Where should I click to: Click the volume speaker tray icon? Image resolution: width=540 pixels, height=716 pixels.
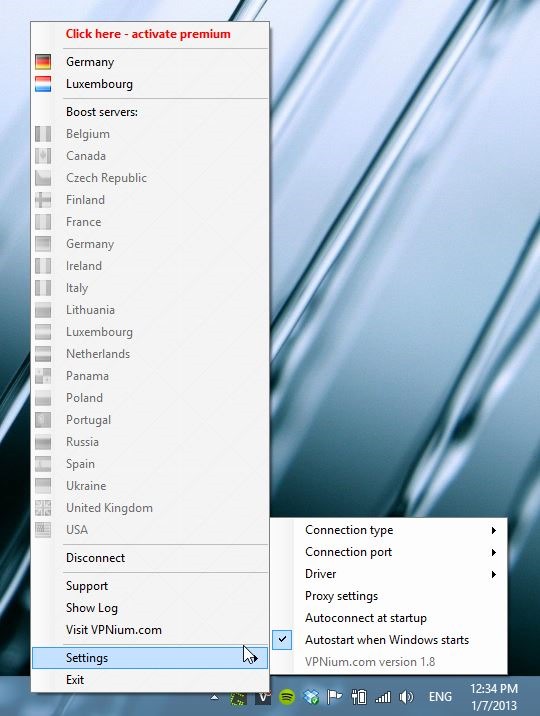(406, 697)
